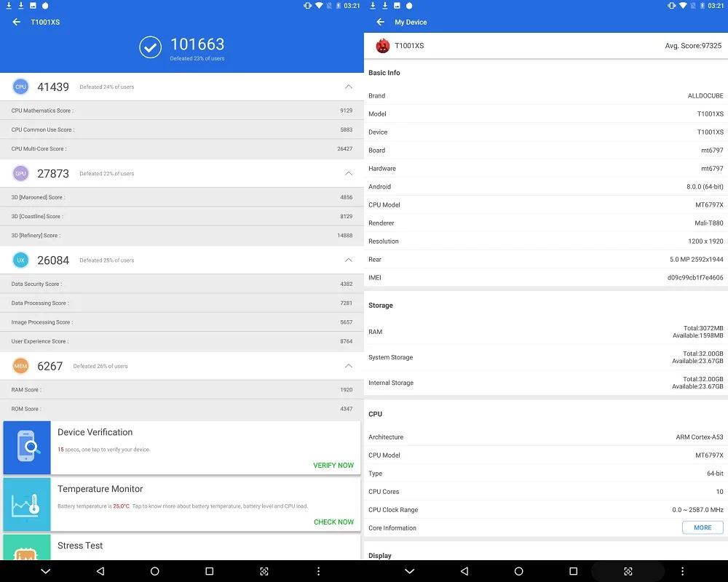Select the Image Processing Score row
The height and width of the screenshot is (582, 728).
(x=182, y=322)
